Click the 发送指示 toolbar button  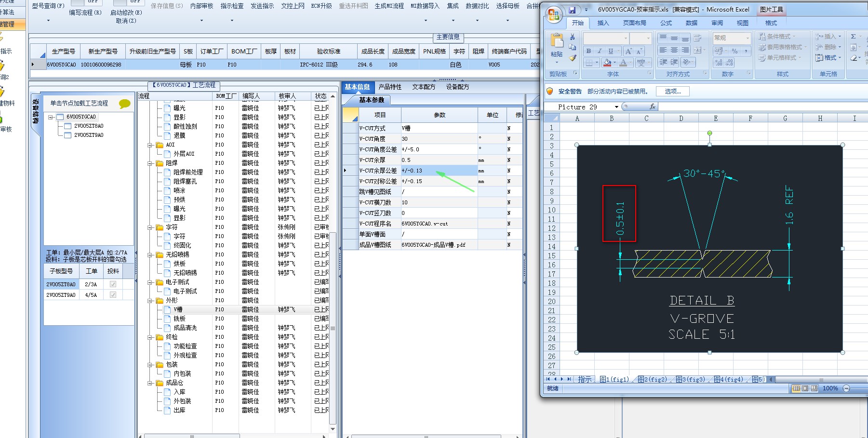[262, 6]
